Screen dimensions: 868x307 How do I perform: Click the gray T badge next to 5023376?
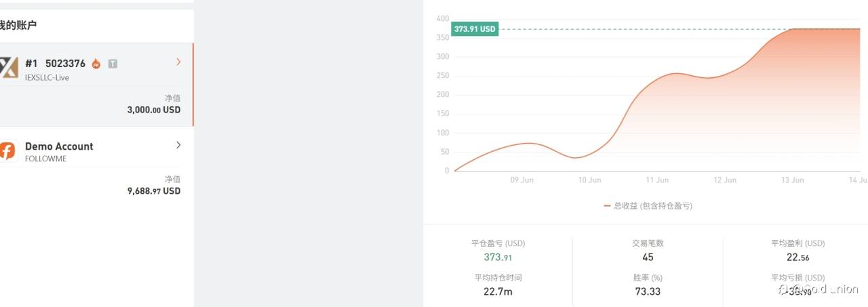[113, 64]
